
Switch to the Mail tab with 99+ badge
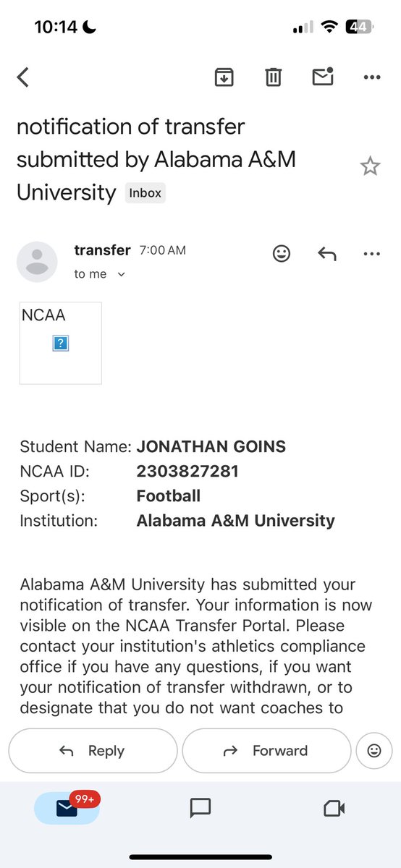coord(67,808)
